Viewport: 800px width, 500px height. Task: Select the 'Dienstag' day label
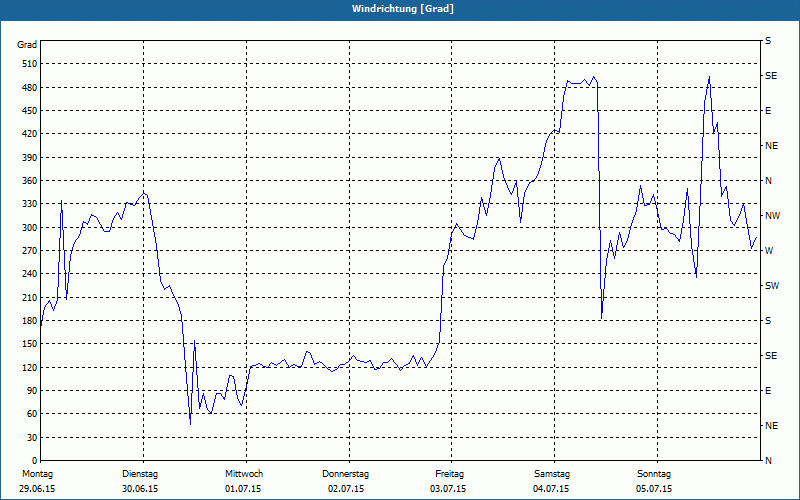pyautogui.click(x=140, y=474)
